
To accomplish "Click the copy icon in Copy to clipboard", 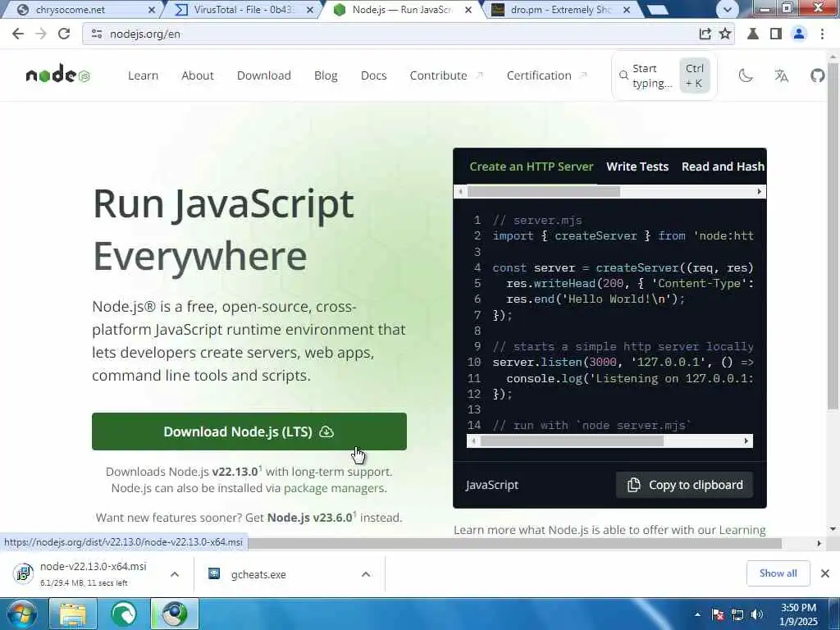I will 634,485.
